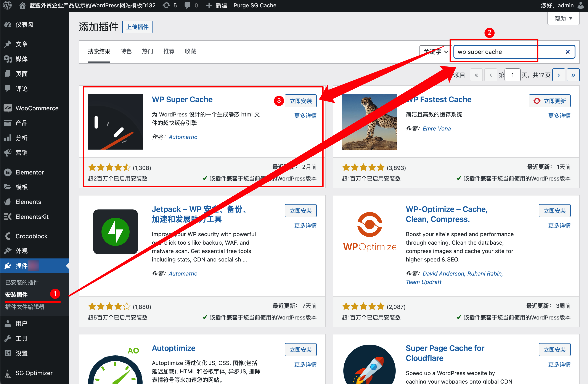Click Purge SG Cache in admin bar
The image size is (588, 384).
point(255,5)
